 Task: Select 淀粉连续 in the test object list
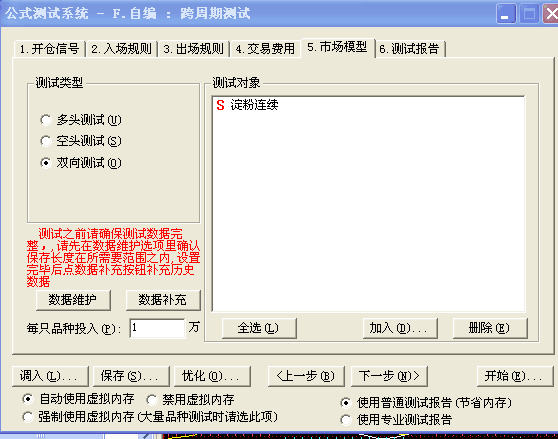point(254,105)
